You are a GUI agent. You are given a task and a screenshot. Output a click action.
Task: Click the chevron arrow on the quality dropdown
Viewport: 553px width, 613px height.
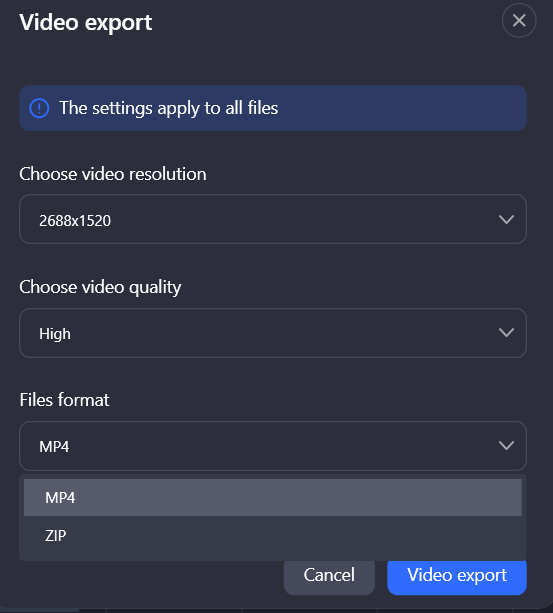[x=506, y=333]
